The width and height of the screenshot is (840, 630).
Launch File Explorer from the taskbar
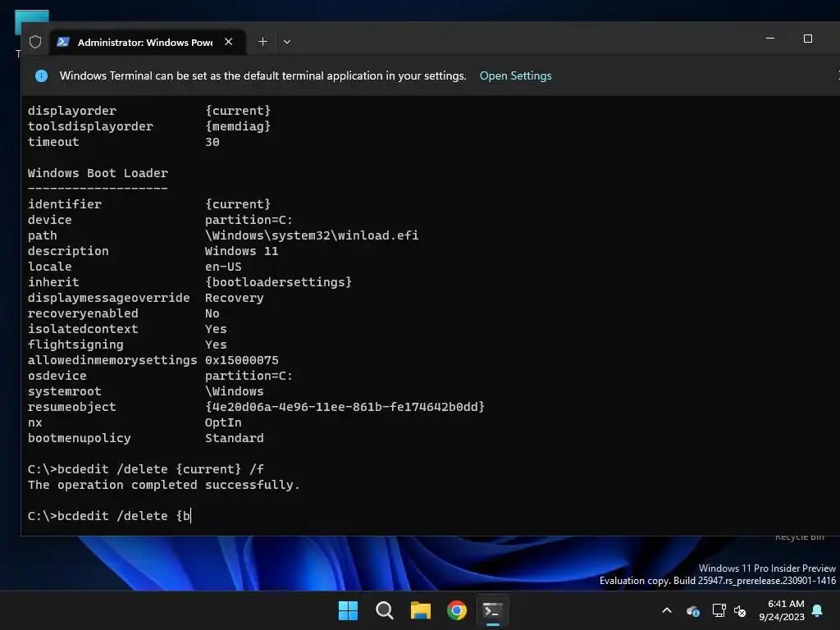click(x=421, y=610)
